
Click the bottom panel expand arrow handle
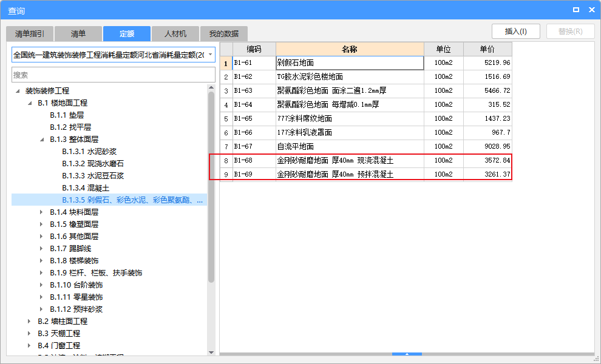pos(407,354)
